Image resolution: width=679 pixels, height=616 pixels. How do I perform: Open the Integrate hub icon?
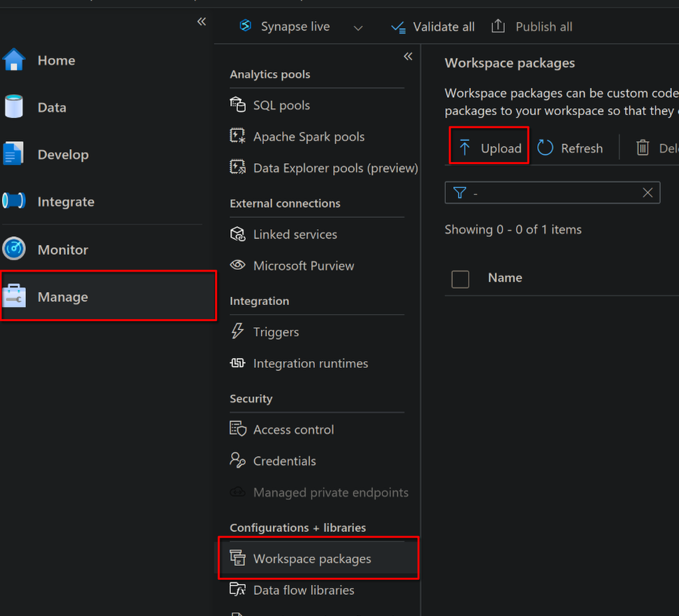pos(14,201)
